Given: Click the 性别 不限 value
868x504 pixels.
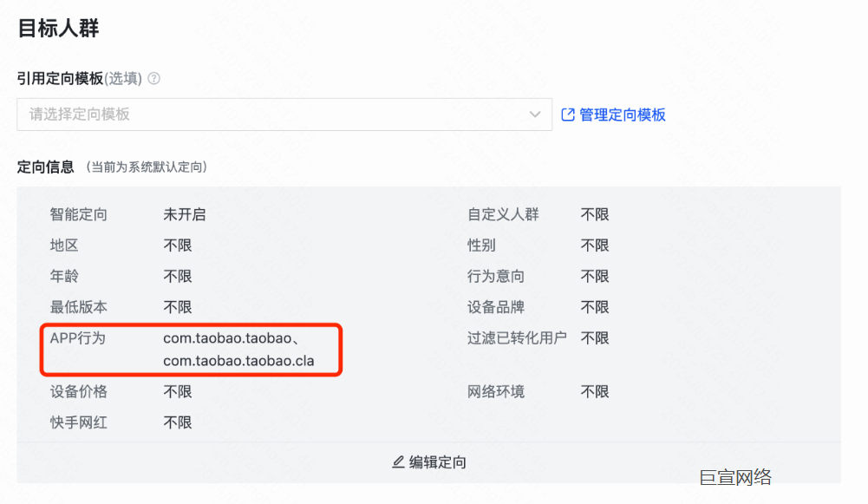Looking at the screenshot, I should [593, 245].
